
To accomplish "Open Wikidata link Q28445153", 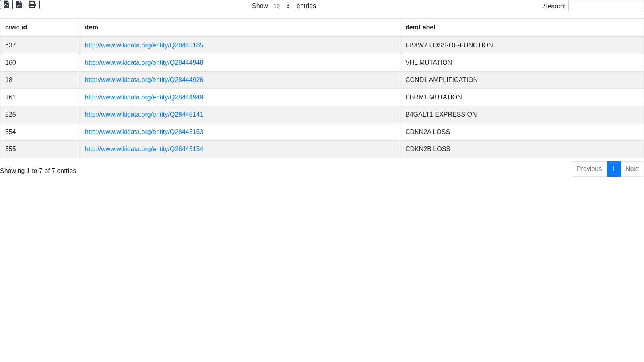I will pos(144,132).
